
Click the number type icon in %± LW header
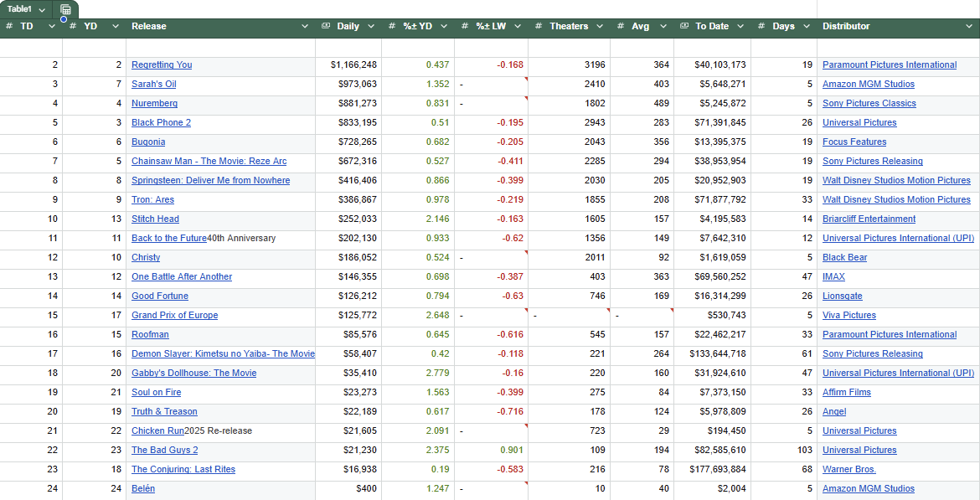click(x=465, y=27)
